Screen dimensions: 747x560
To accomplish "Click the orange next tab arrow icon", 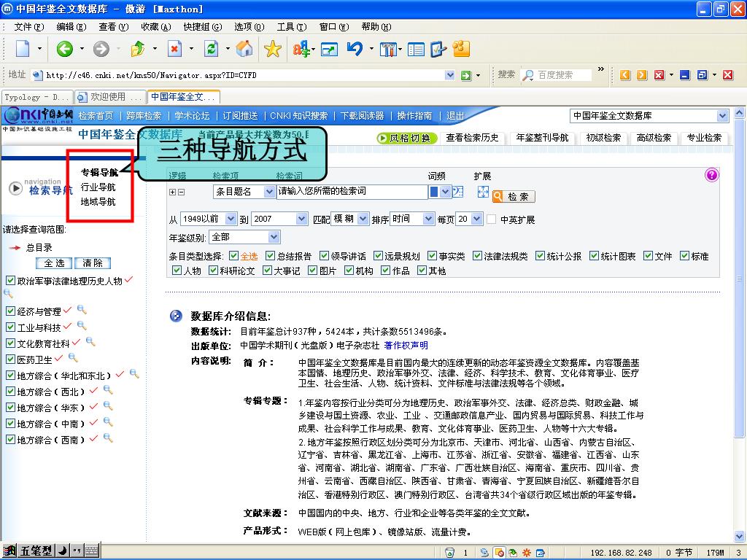I will (642, 75).
